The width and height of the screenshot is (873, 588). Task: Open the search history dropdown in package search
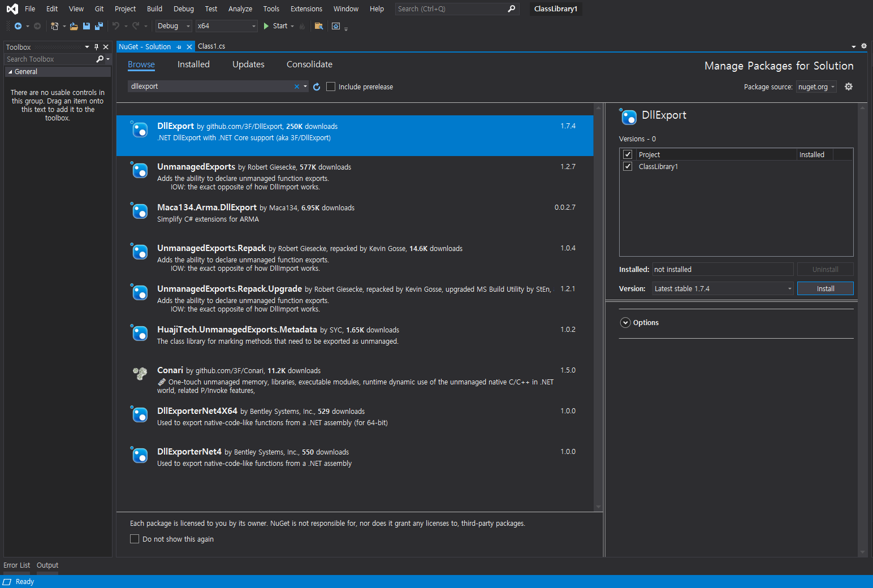tap(305, 87)
